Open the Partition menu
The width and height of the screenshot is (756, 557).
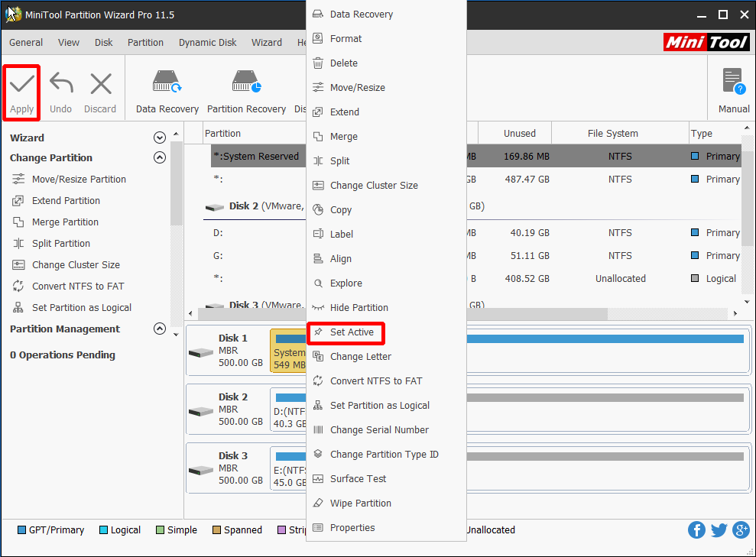coord(145,42)
